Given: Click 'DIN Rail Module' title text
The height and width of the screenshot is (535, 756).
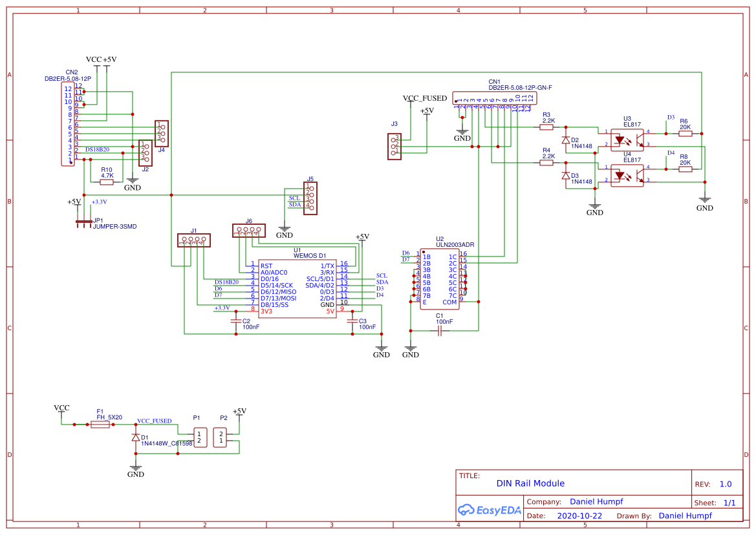Looking at the screenshot, I should coord(530,483).
